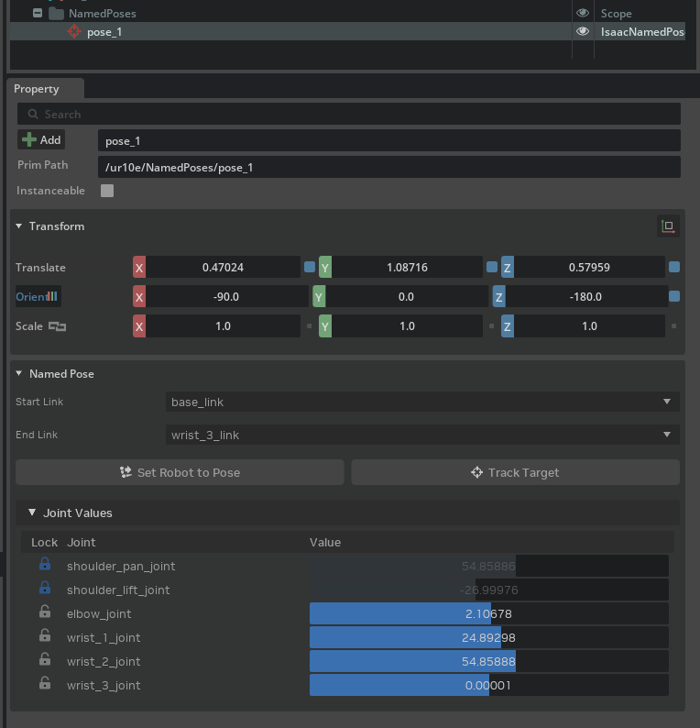Click the Orient mode toggle icon

click(x=51, y=297)
